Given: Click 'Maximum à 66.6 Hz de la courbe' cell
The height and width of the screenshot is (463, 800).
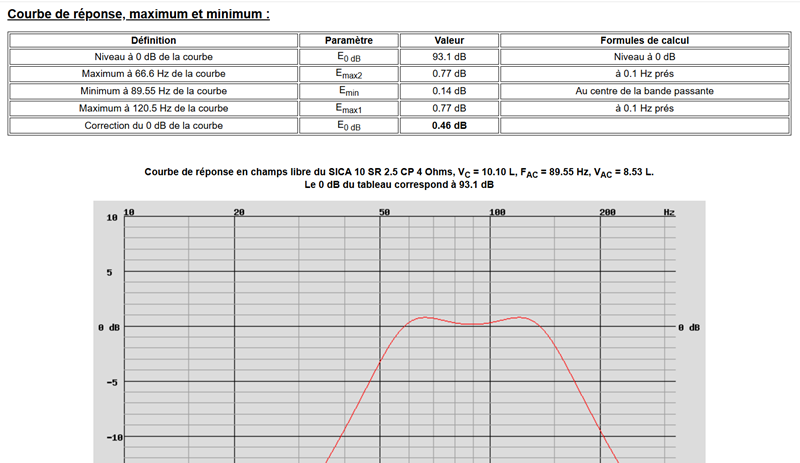Looking at the screenshot, I should pyautogui.click(x=154, y=74).
